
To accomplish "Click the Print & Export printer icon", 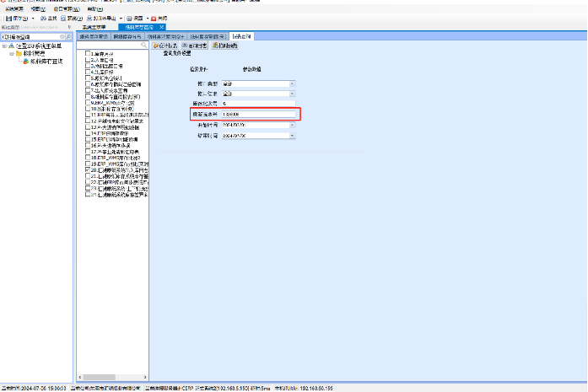I will tap(89, 19).
